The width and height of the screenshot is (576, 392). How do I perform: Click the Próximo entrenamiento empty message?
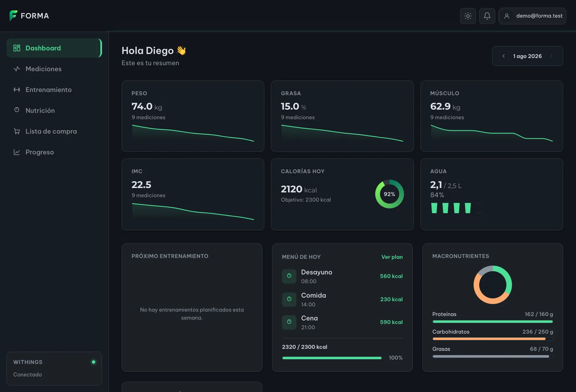(x=192, y=314)
